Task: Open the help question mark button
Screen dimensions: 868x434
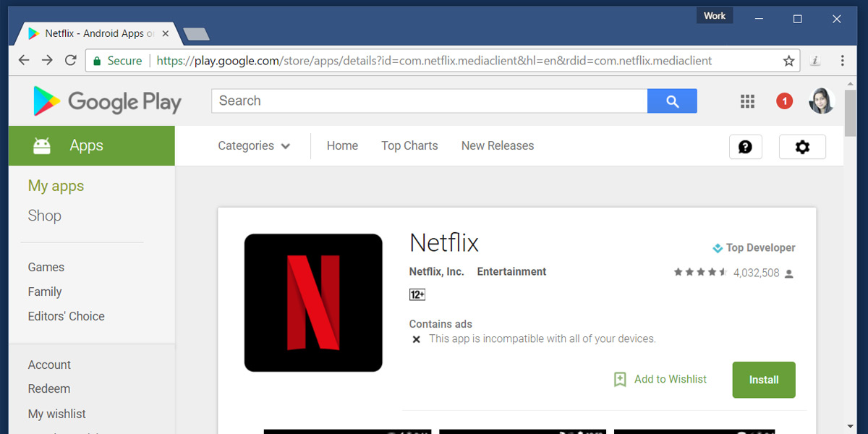Action: click(x=745, y=147)
